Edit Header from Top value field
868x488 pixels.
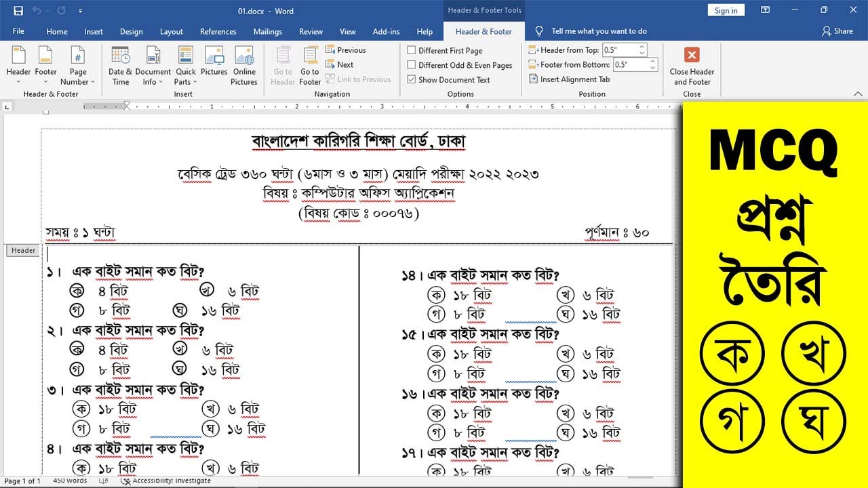620,50
